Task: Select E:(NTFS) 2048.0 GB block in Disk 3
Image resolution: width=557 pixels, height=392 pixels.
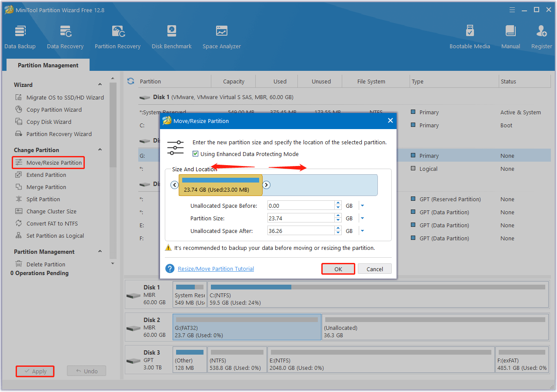Action: tap(381, 360)
